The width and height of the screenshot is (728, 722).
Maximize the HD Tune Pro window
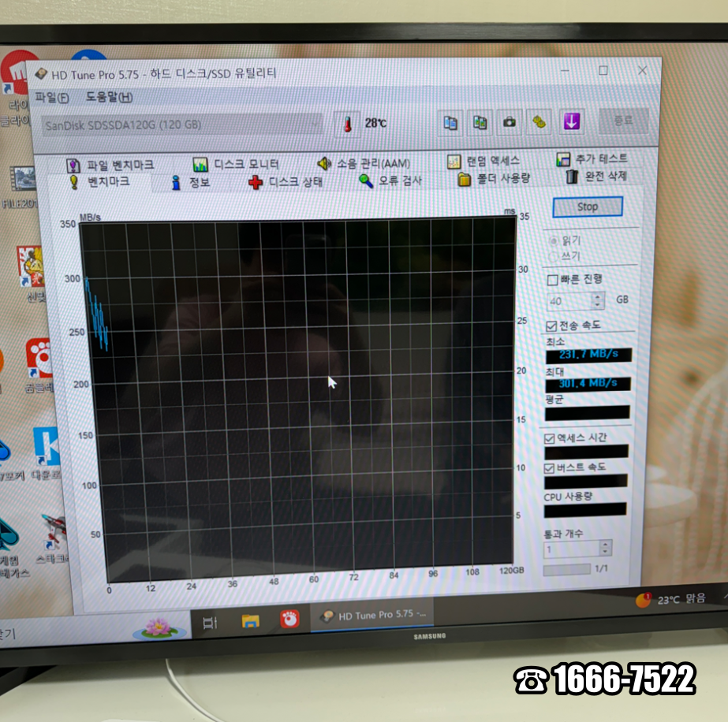tap(603, 70)
